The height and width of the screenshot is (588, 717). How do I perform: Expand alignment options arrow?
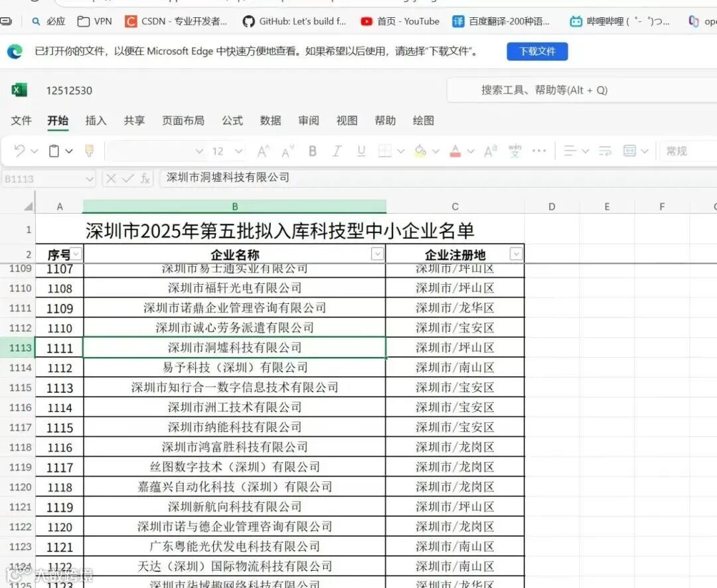pyautogui.click(x=585, y=151)
